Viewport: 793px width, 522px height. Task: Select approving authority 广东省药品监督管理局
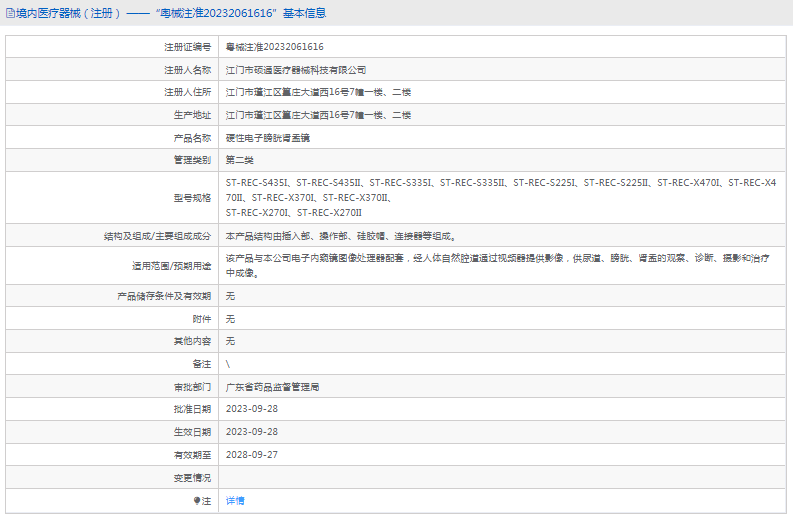[x=272, y=387]
